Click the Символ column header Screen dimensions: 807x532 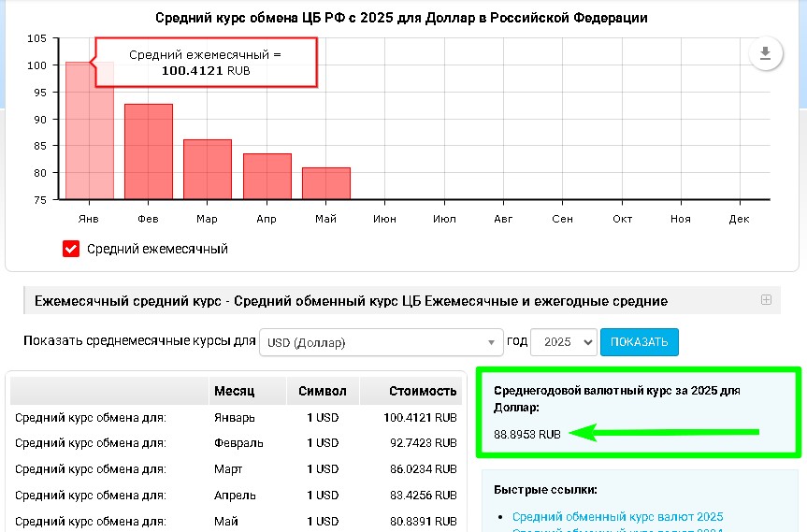pos(323,391)
